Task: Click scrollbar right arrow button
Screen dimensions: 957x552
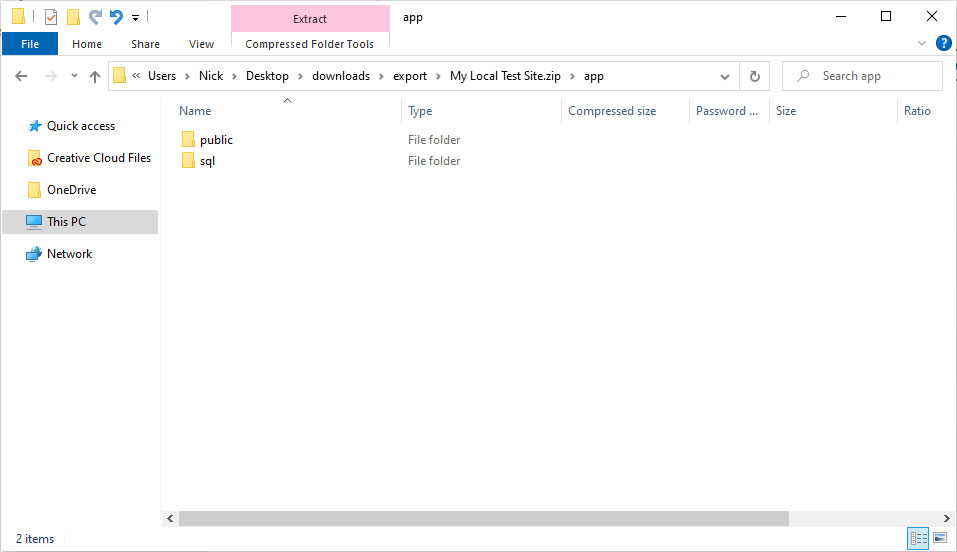Action: (946, 518)
